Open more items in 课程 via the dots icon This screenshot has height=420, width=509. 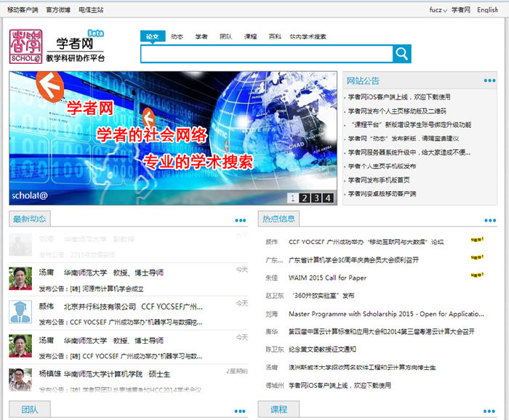coord(489,411)
